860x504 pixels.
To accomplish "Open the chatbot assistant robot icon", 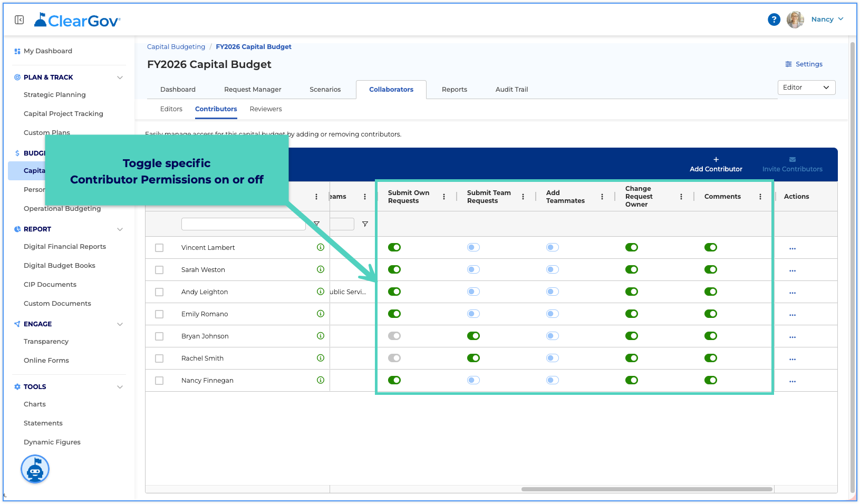I will (x=35, y=469).
